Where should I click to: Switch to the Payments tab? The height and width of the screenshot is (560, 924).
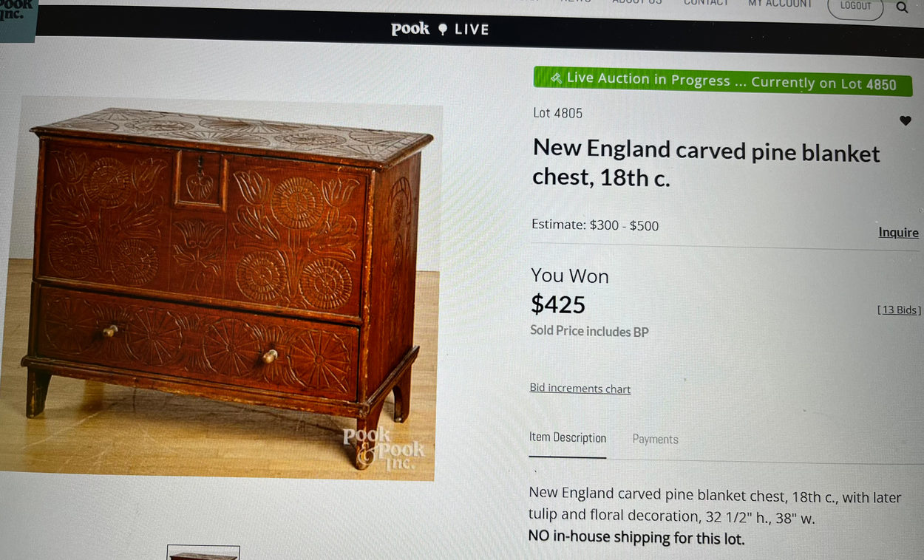pyautogui.click(x=655, y=439)
